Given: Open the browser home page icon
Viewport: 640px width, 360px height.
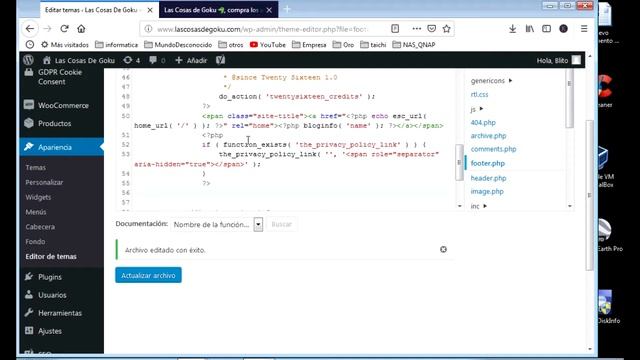Looking at the screenshot, I should click(81, 29).
